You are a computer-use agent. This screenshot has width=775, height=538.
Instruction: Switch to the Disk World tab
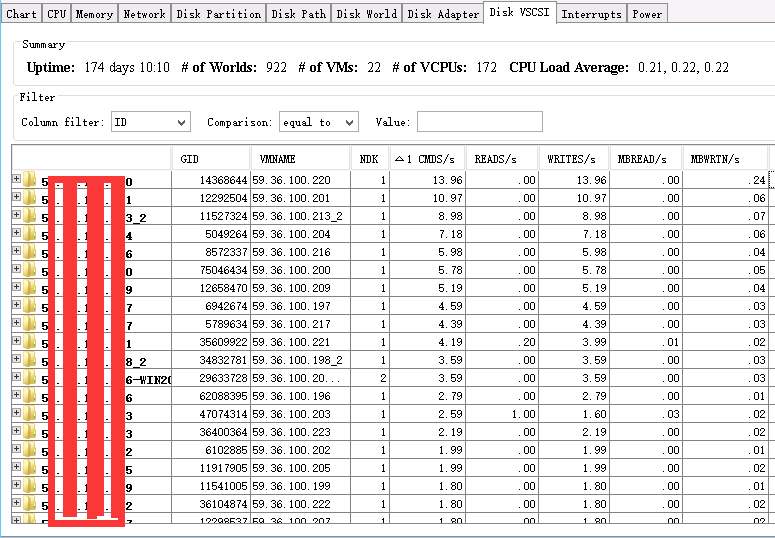[x=366, y=14]
